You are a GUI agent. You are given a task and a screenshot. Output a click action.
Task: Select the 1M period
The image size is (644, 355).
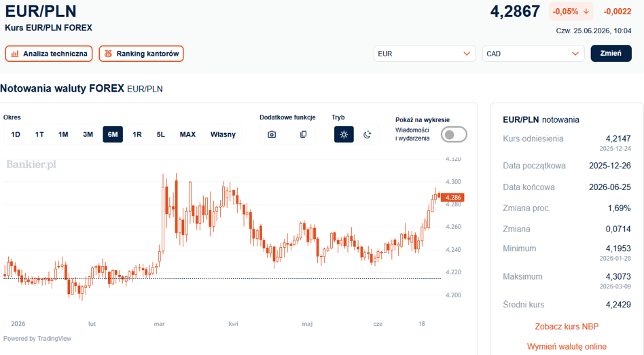63,134
